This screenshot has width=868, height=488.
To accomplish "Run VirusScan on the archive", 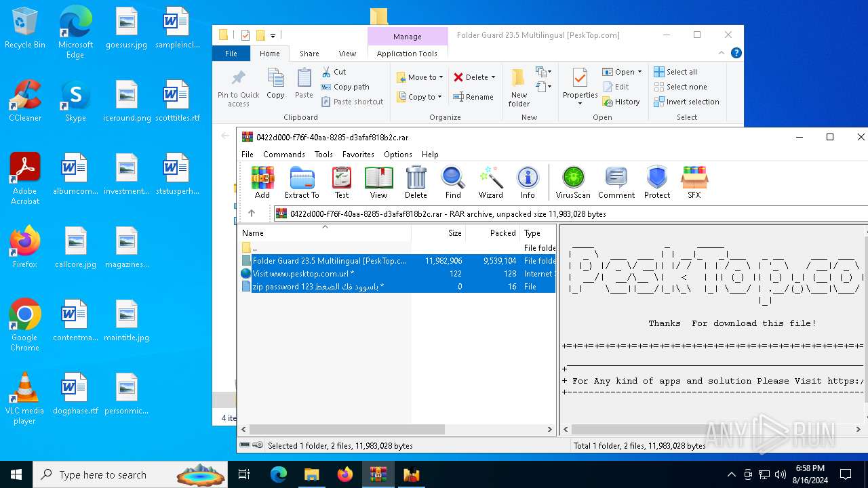I will pyautogui.click(x=573, y=182).
